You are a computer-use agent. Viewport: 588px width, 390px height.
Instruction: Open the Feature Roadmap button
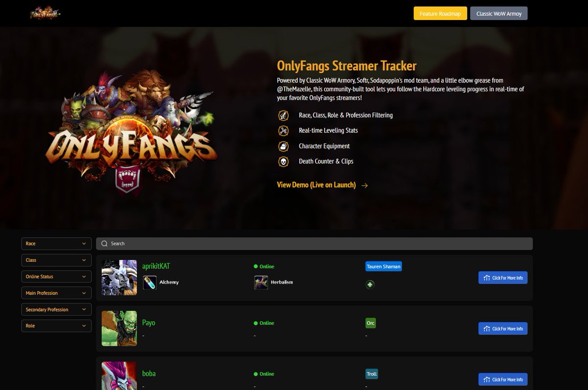coord(440,13)
